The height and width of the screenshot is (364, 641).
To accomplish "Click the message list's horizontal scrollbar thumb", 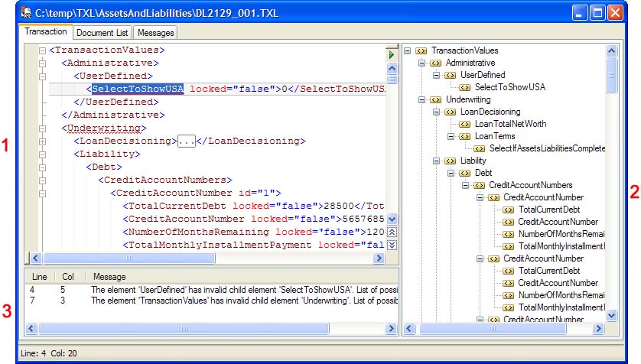I will pos(184,329).
